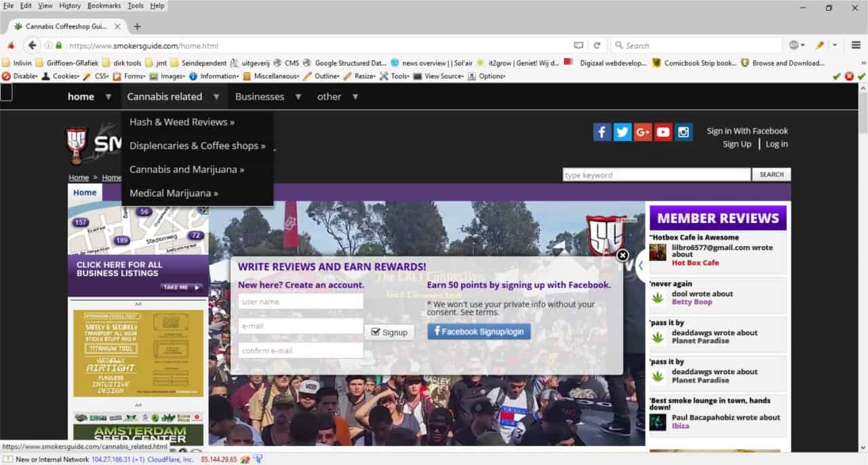The height and width of the screenshot is (465, 868).
Task: Click the e-mail input field
Action: (x=301, y=326)
